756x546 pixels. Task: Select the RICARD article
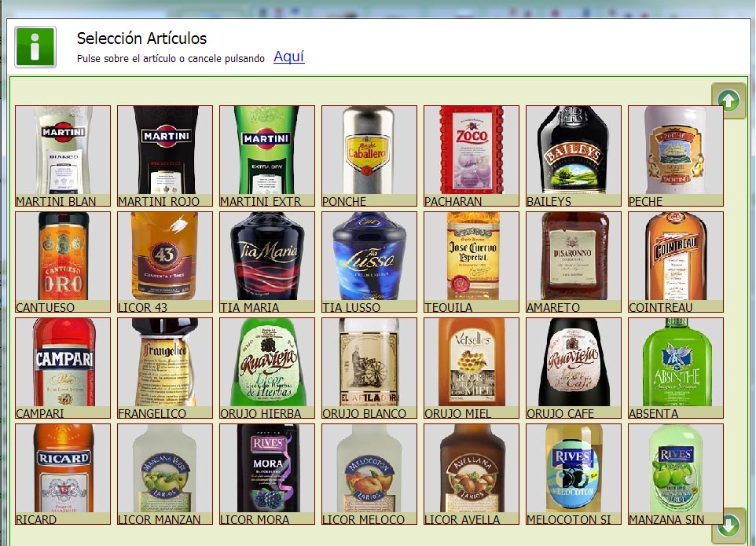click(63, 475)
